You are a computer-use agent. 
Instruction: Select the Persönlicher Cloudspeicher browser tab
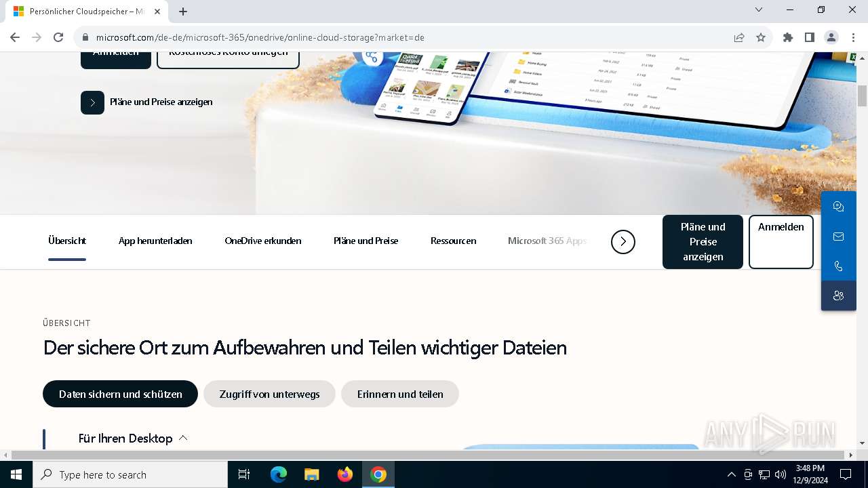coord(87,12)
